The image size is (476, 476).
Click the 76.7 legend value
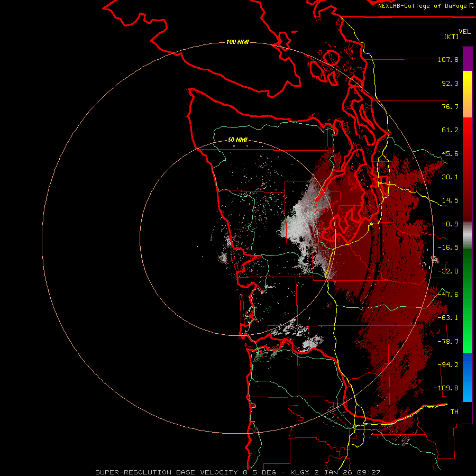[x=450, y=106]
